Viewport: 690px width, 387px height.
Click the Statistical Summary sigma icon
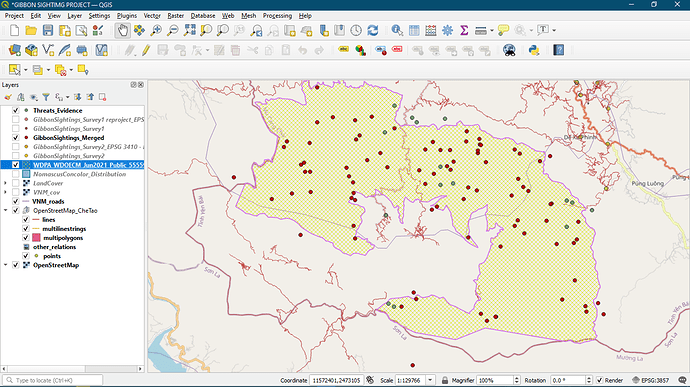(464, 30)
